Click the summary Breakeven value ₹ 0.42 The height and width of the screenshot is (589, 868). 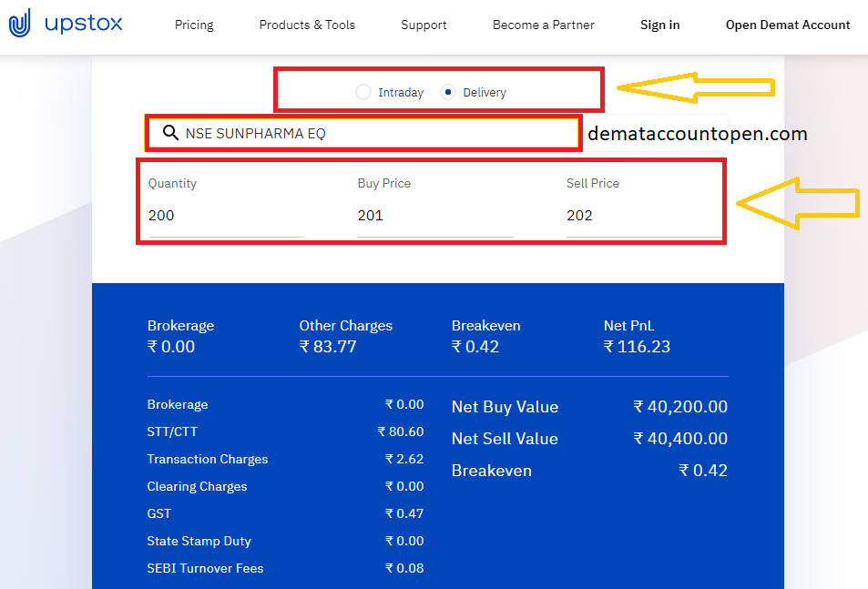[475, 347]
